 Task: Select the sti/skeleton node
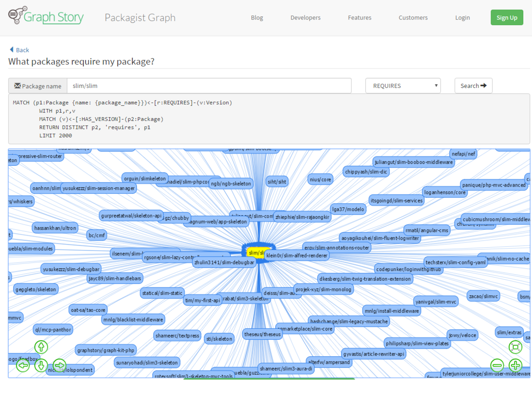click(219, 338)
